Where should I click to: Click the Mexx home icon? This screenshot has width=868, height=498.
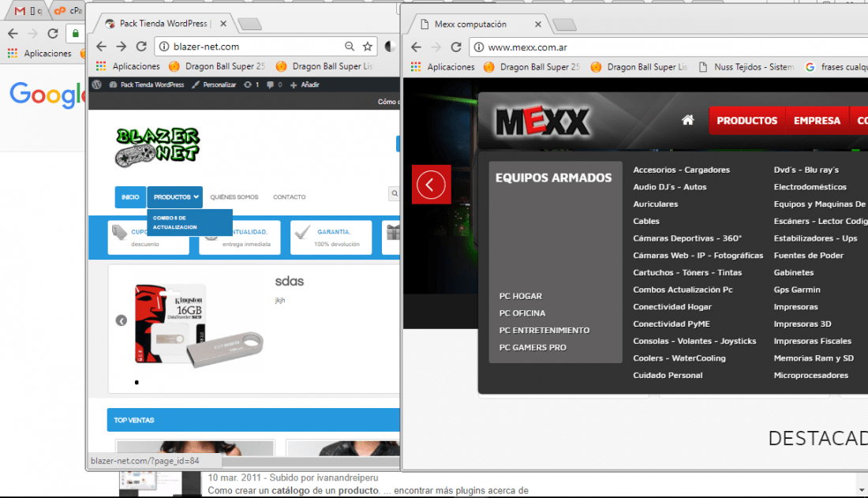(687, 120)
